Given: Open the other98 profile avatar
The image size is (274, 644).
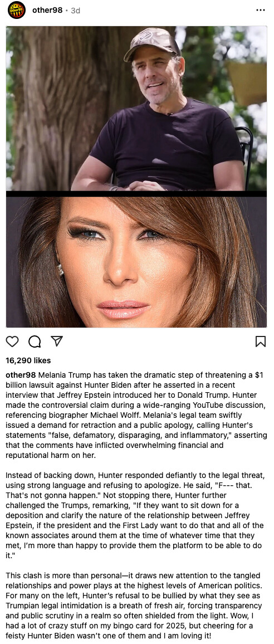Looking at the screenshot, I should [x=17, y=10].
